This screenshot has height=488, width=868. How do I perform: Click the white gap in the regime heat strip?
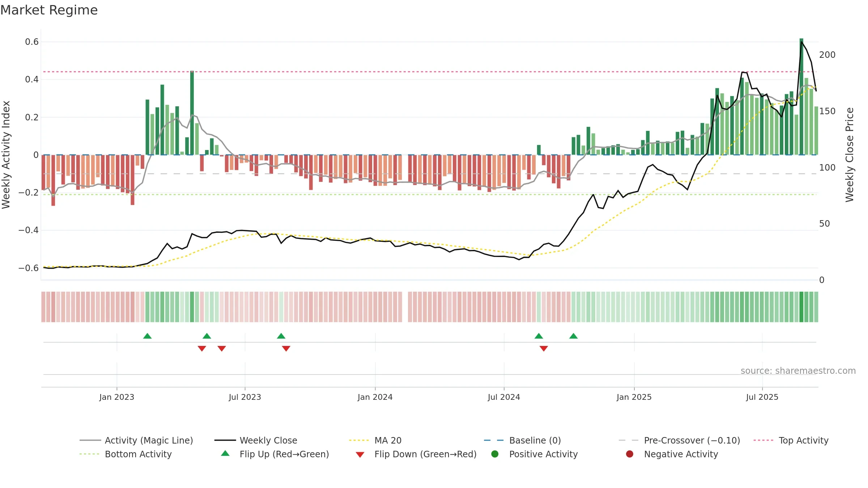pyautogui.click(x=405, y=307)
